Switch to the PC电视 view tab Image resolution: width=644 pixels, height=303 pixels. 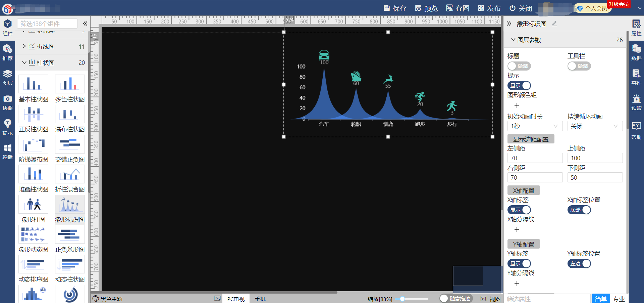pos(236,299)
